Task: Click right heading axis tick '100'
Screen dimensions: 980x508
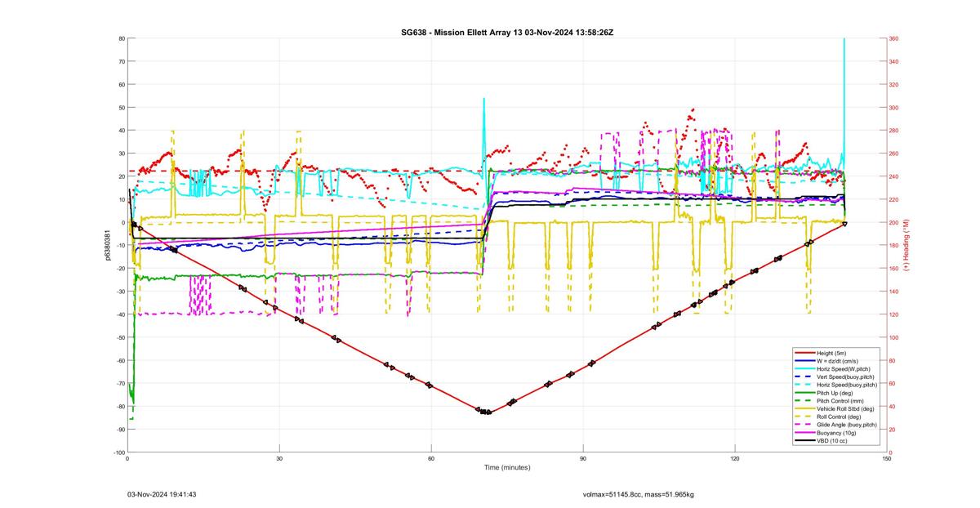Action: 894,337
